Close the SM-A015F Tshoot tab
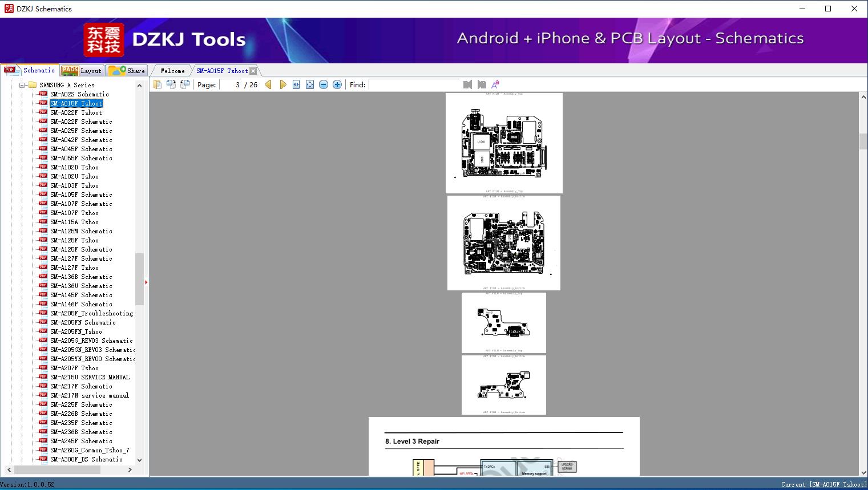Screen dimensions: 868x490 point(253,71)
